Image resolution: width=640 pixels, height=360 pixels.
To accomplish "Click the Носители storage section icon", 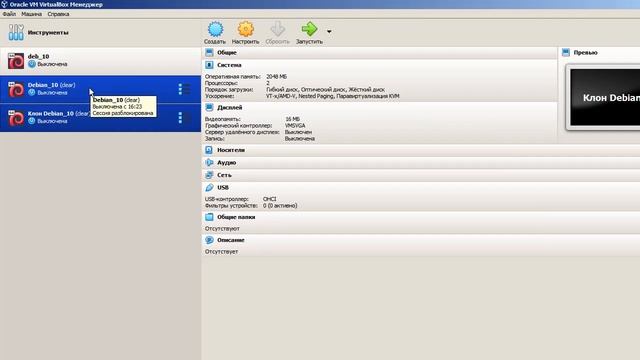I will (x=209, y=150).
